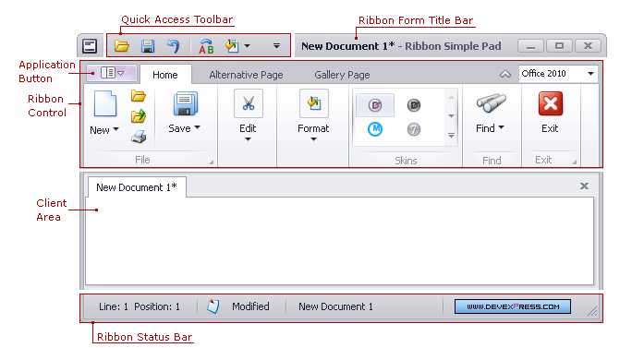The image size is (644, 348).
Task: Switch to the Home ribbon tab
Action: tap(165, 75)
